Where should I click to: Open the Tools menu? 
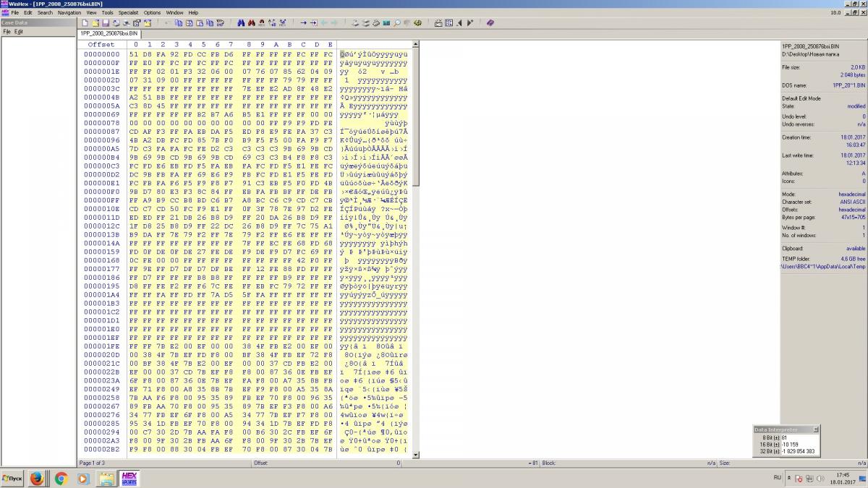click(107, 12)
